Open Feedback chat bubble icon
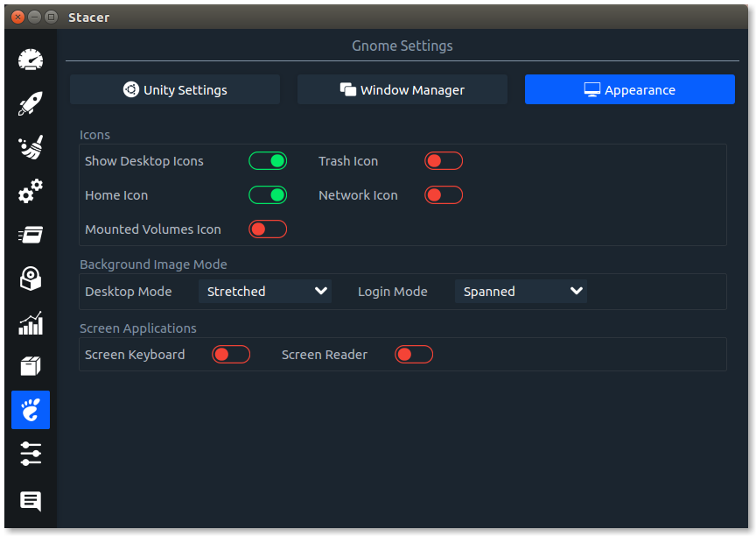Image resolution: width=756 pixels, height=536 pixels. pyautogui.click(x=31, y=501)
